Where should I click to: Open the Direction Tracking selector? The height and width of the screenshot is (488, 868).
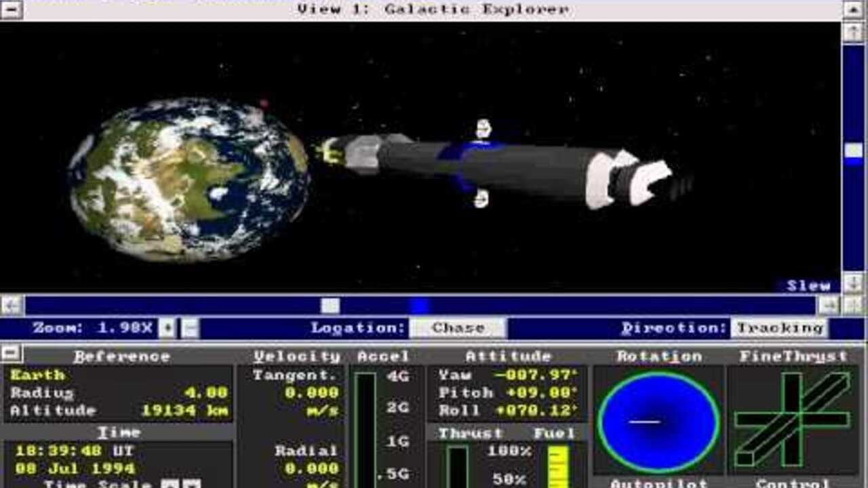(779, 328)
